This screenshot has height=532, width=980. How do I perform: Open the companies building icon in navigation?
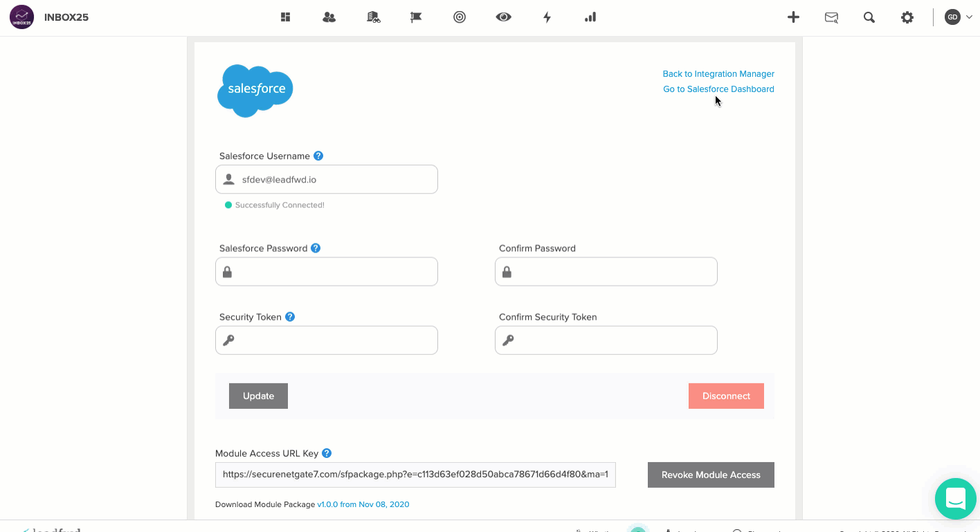coord(373,17)
